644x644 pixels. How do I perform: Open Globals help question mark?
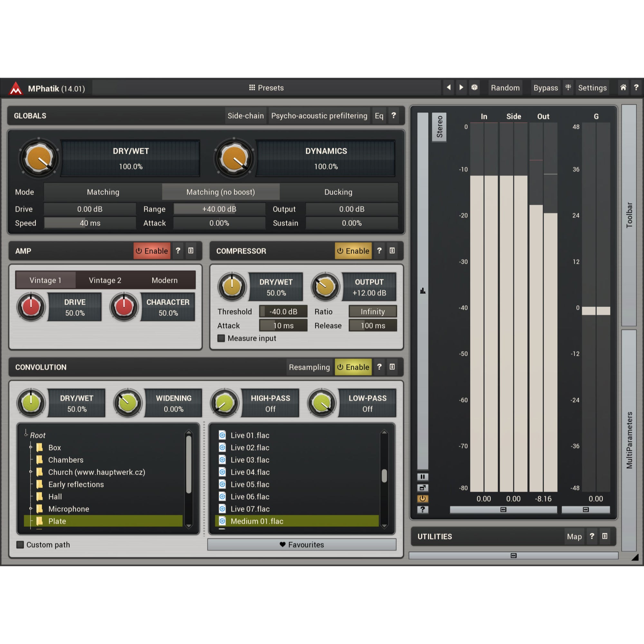coord(394,115)
